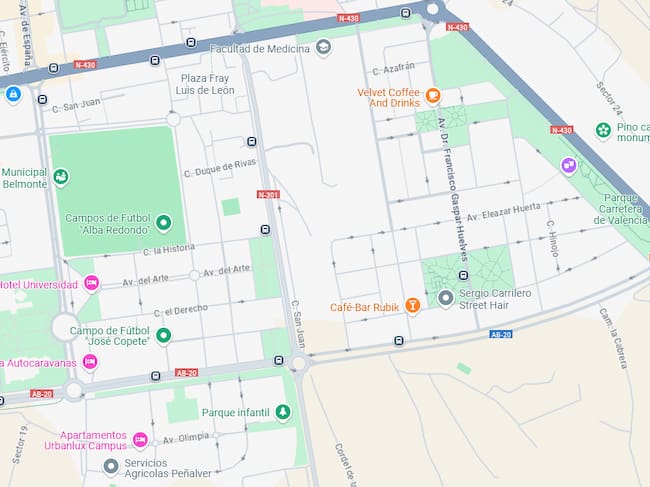Select the Velvet Coffee And Drinks cup marker
Image resolution: width=650 pixels, height=487 pixels.
433,95
